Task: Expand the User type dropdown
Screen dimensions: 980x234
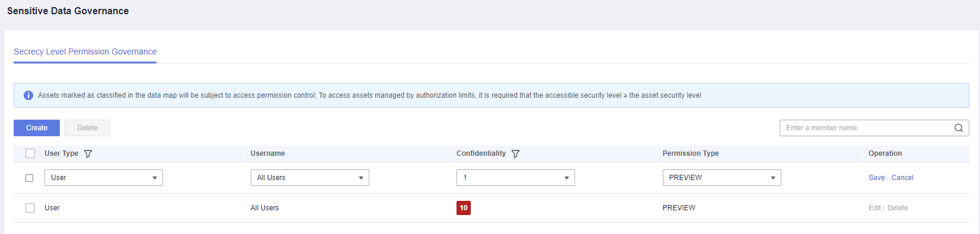Action: pyautogui.click(x=104, y=178)
